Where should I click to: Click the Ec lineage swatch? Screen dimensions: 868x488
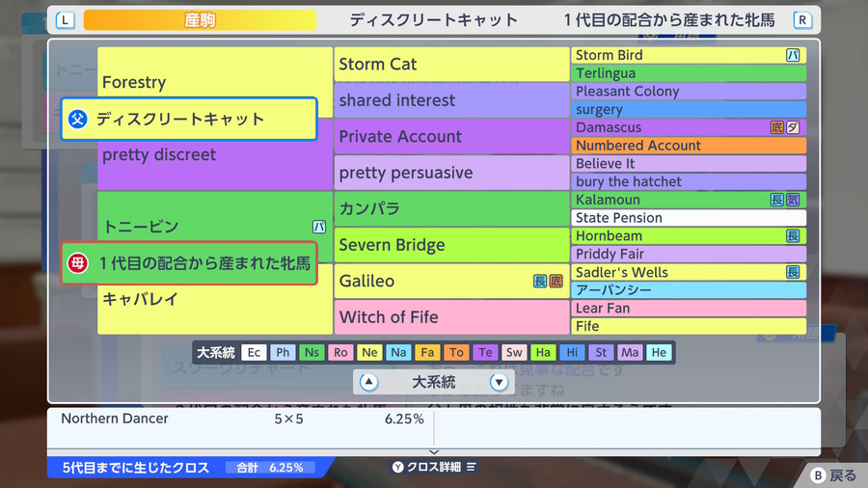click(254, 352)
